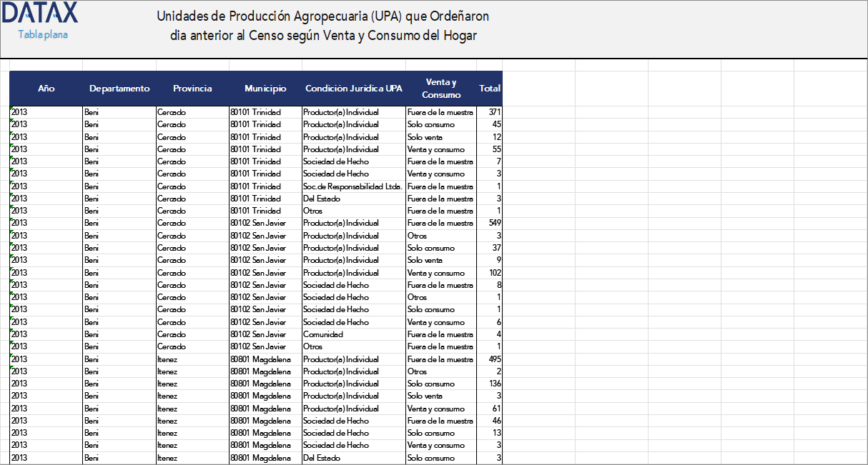The width and height of the screenshot is (868, 465).
Task: Select the Total column header
Action: pyautogui.click(x=489, y=89)
